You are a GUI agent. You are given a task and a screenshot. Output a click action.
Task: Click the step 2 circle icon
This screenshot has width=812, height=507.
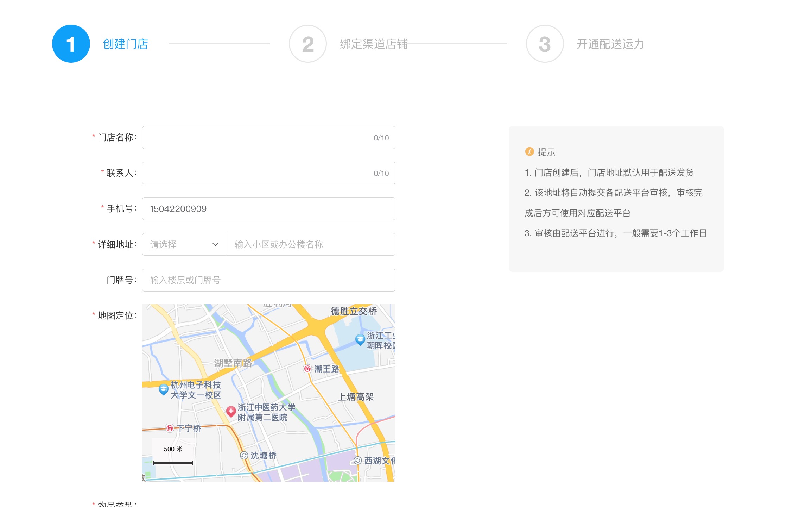point(308,44)
